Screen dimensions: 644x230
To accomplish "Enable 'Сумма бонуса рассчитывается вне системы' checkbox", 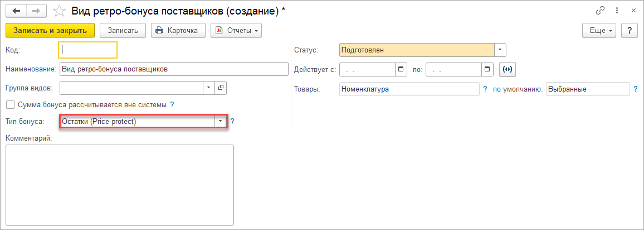I will (10, 104).
